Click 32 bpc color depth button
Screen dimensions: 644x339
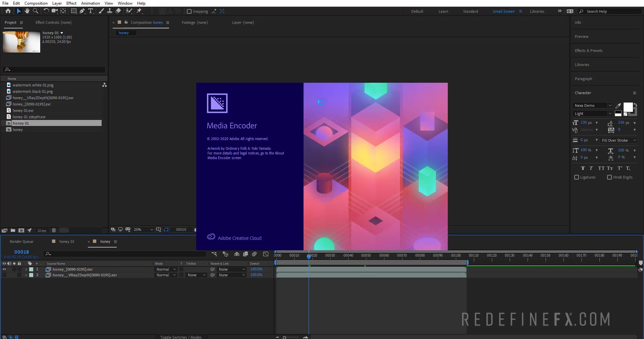point(42,230)
